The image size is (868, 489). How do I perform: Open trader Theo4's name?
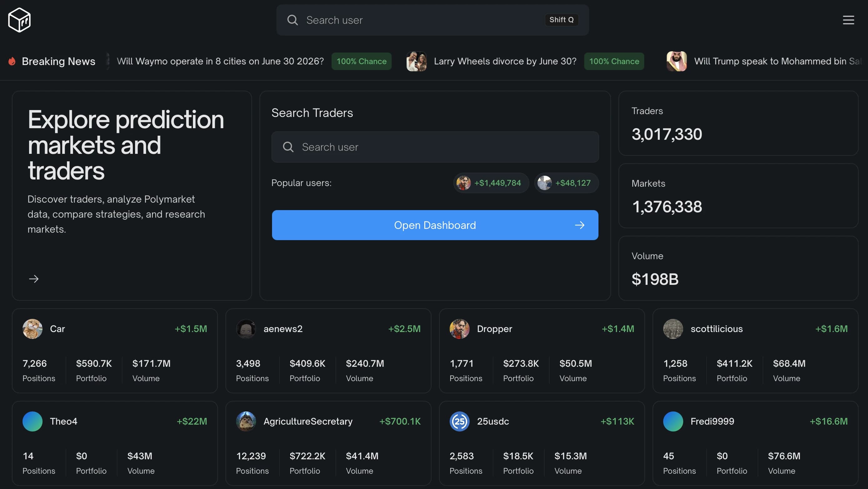(63, 421)
